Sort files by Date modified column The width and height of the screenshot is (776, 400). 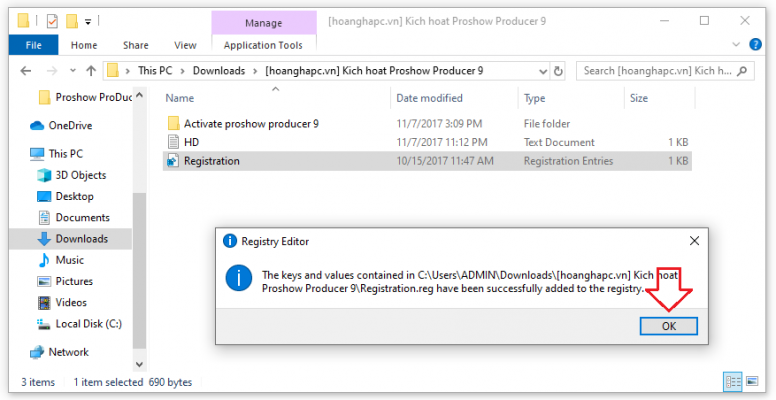click(x=428, y=98)
